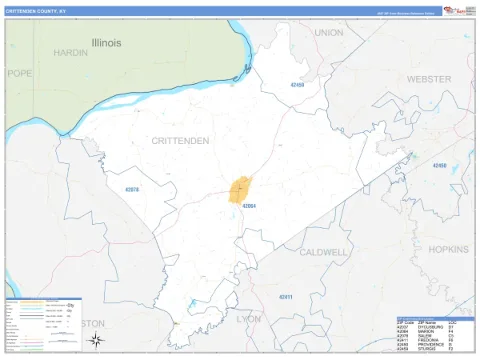Click the ZIP code label '42450'
The width and height of the screenshot is (480, 360).
pyautogui.click(x=440, y=166)
